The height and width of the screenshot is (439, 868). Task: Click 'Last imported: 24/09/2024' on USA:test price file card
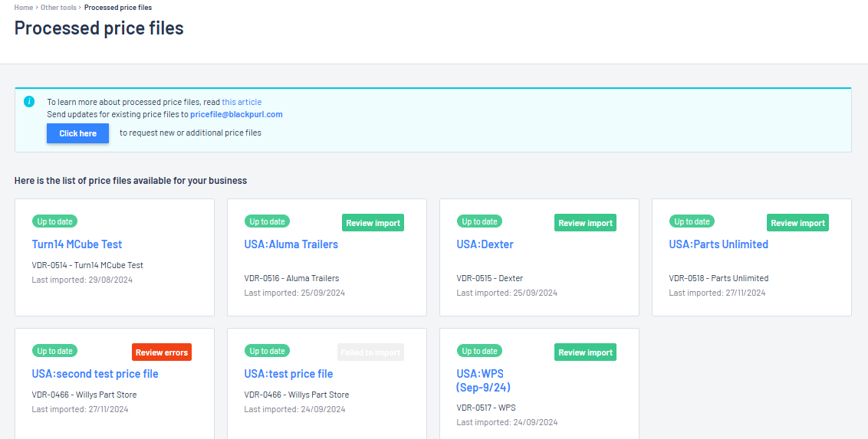coord(294,409)
